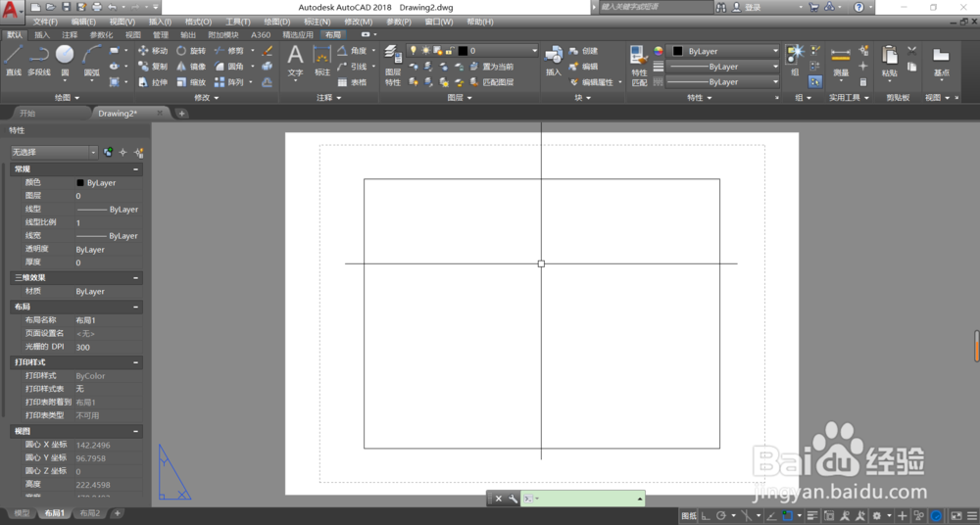980x525 pixels.
Task: Click the 拉伸 (Stretch) tool
Action: [153, 82]
